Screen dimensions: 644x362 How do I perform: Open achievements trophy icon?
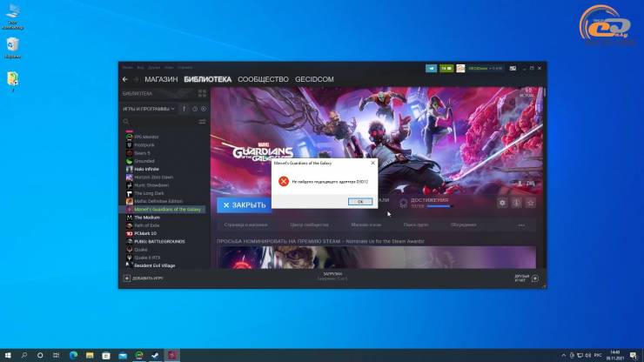pyautogui.click(x=403, y=203)
